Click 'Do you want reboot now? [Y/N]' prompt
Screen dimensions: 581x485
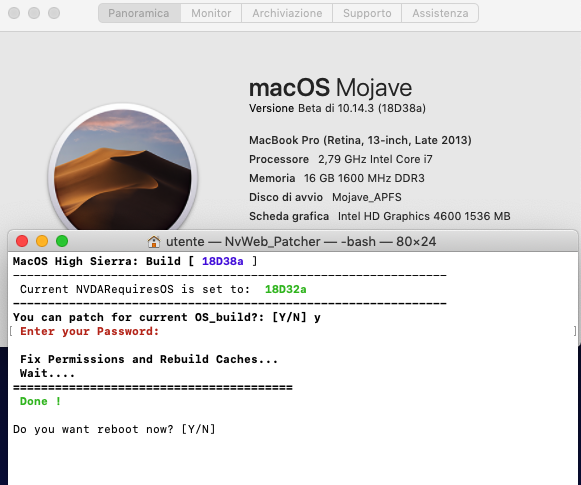click(x=114, y=429)
